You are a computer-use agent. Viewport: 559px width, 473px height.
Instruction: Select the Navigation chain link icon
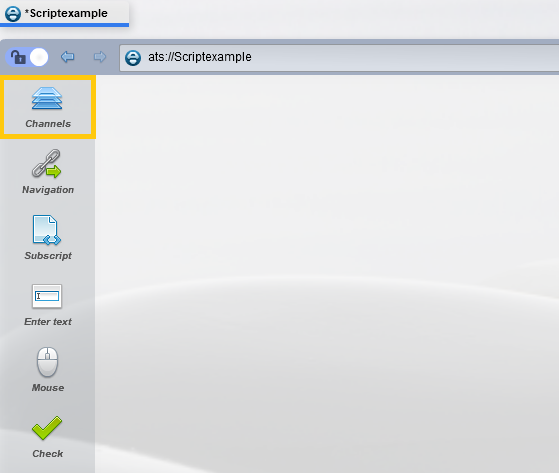(46, 164)
